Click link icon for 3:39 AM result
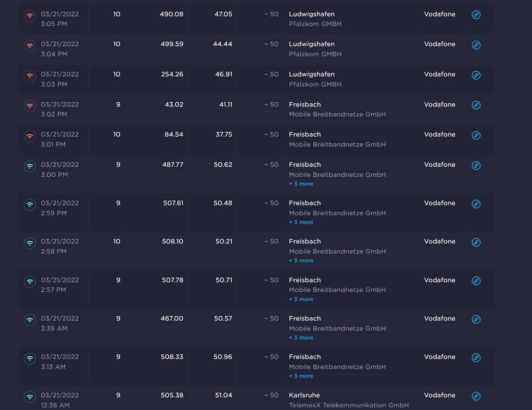This screenshot has width=532, height=410. [476, 319]
